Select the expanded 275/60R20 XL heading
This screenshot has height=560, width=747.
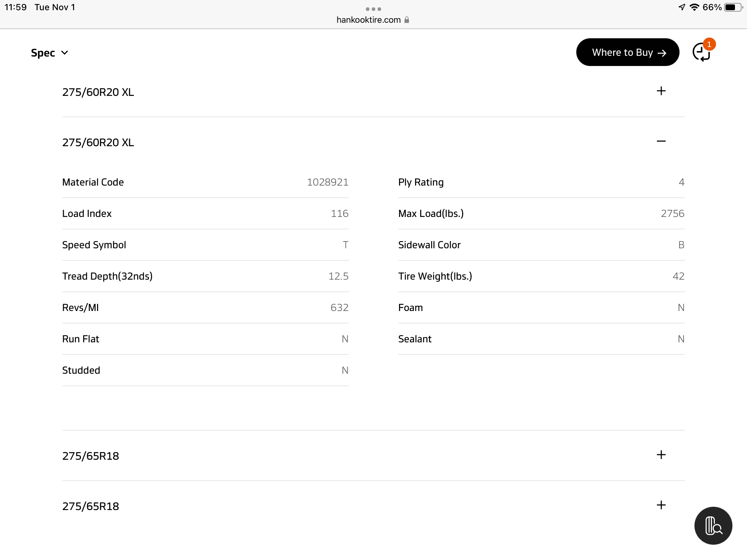(98, 143)
